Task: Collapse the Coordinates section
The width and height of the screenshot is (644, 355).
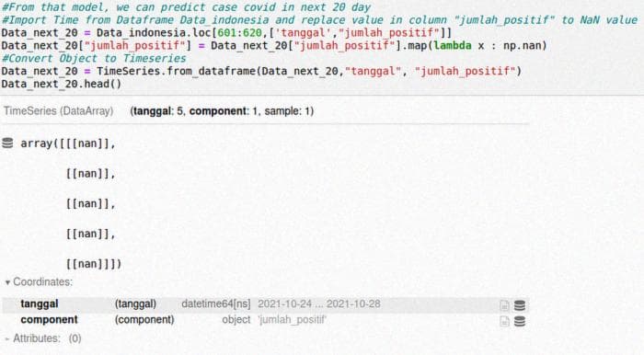Action: coord(39,282)
